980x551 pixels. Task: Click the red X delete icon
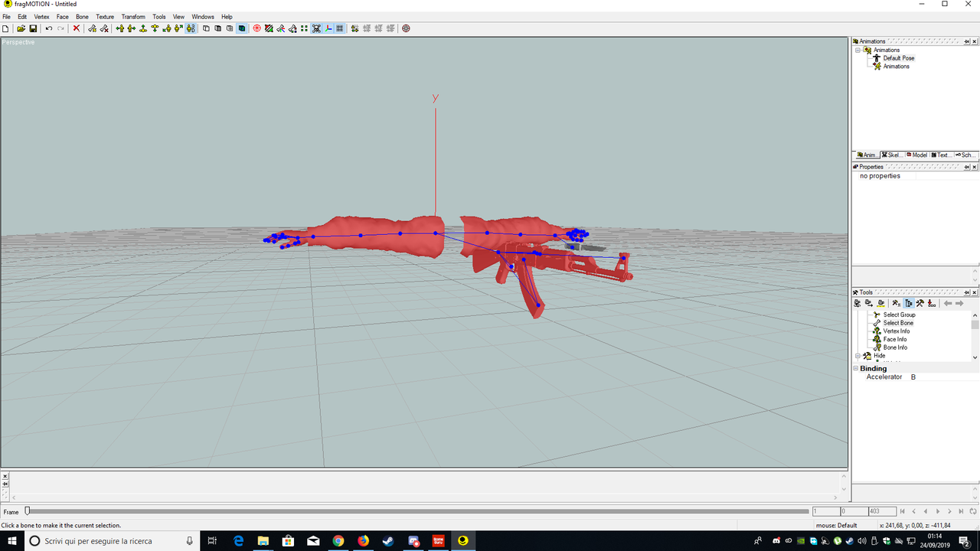tap(76, 28)
